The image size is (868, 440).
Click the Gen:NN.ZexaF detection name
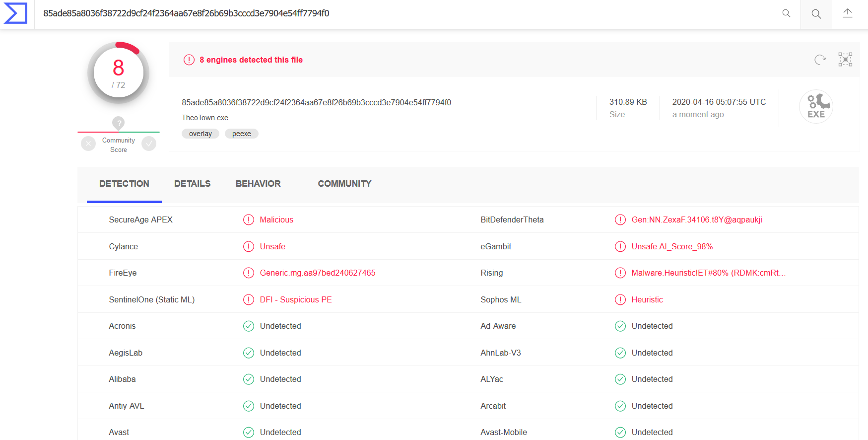click(697, 220)
